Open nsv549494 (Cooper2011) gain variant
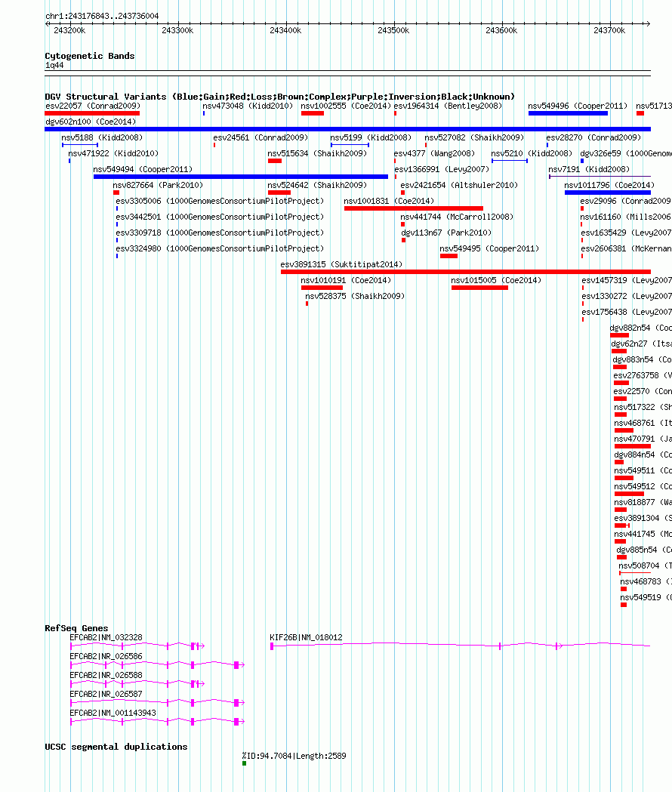Screen dimensions: 672x792 [241, 177]
